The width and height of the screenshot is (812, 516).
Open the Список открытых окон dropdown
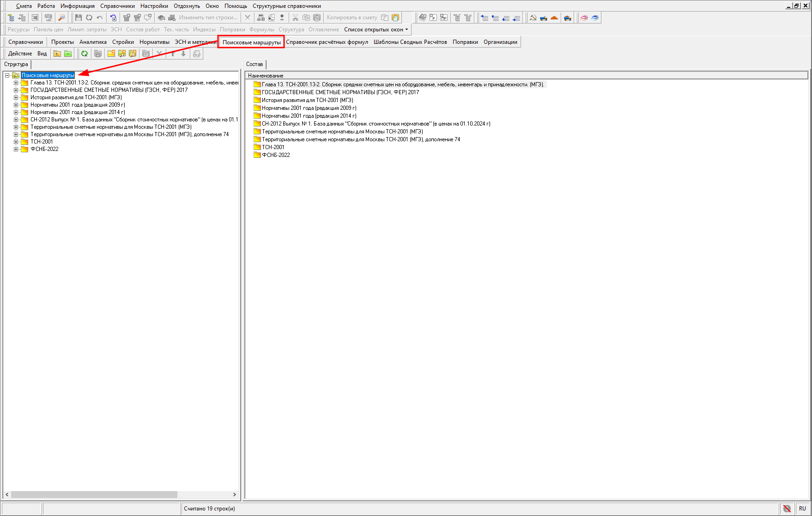376,30
